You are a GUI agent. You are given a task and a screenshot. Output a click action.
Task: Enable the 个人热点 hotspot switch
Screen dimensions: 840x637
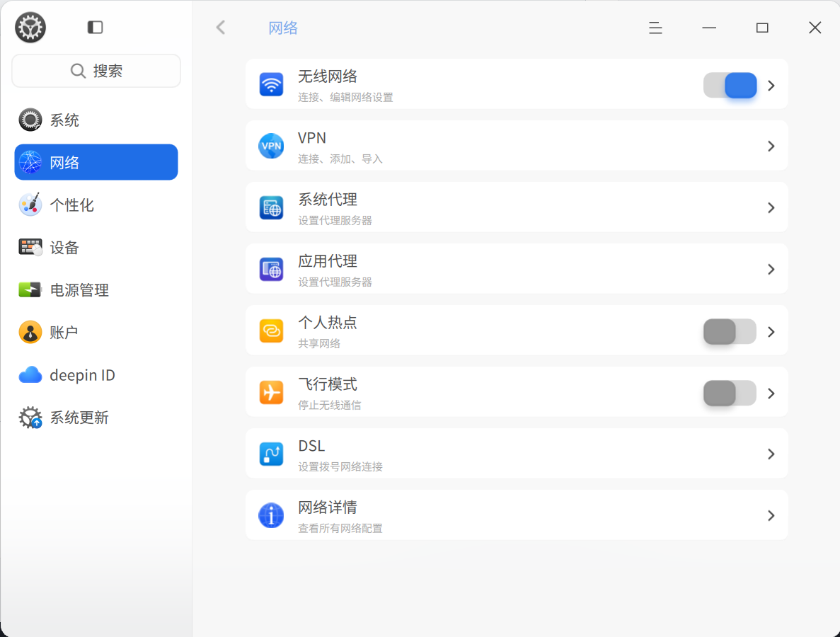730,332
